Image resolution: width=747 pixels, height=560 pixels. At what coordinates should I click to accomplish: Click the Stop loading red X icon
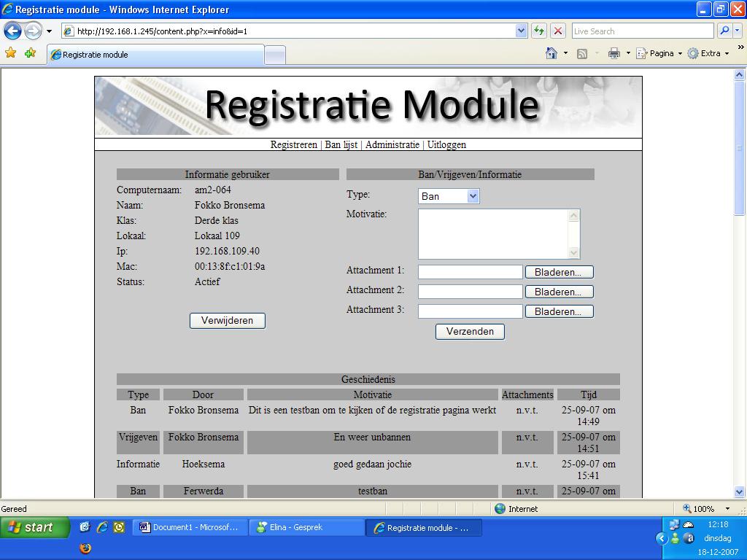558,31
